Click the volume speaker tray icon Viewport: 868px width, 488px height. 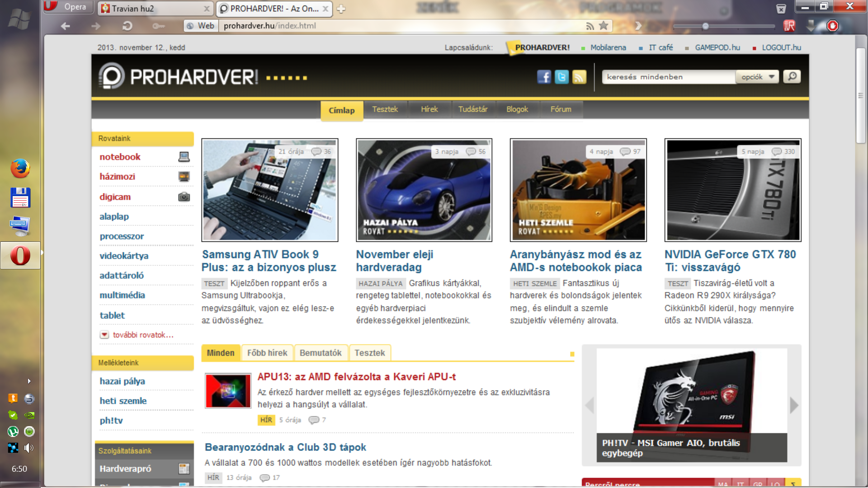point(29,448)
